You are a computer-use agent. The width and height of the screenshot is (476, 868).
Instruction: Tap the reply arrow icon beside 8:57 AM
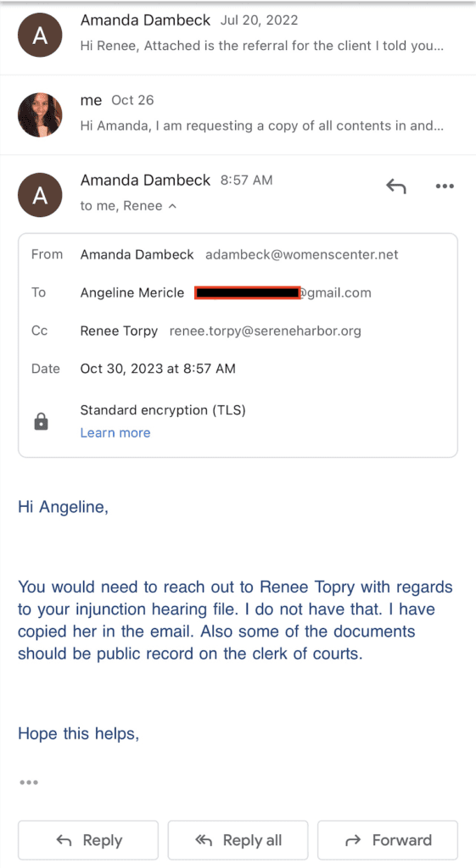coord(395,186)
